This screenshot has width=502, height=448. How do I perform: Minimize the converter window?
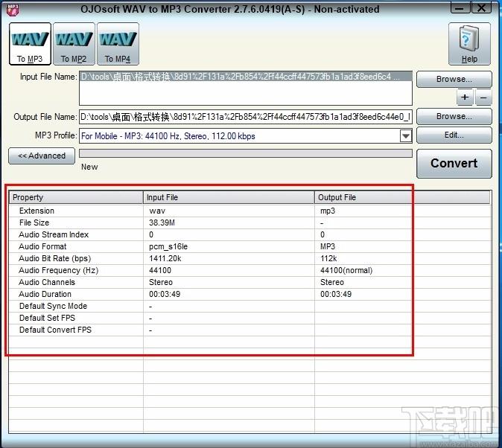[x=460, y=7]
